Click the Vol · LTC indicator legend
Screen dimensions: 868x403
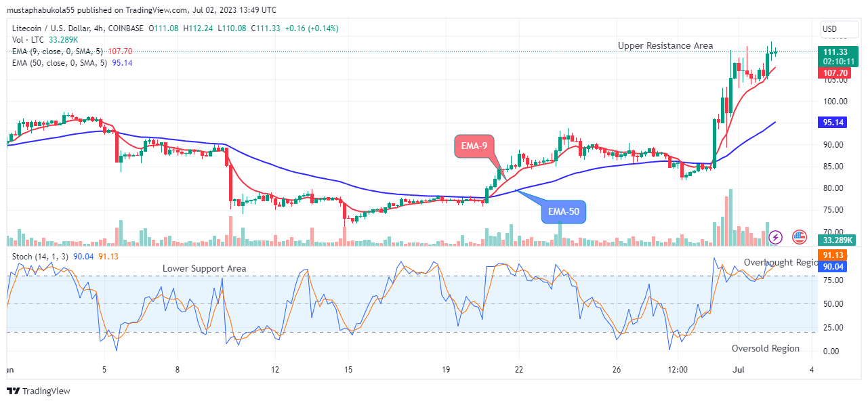click(45, 39)
